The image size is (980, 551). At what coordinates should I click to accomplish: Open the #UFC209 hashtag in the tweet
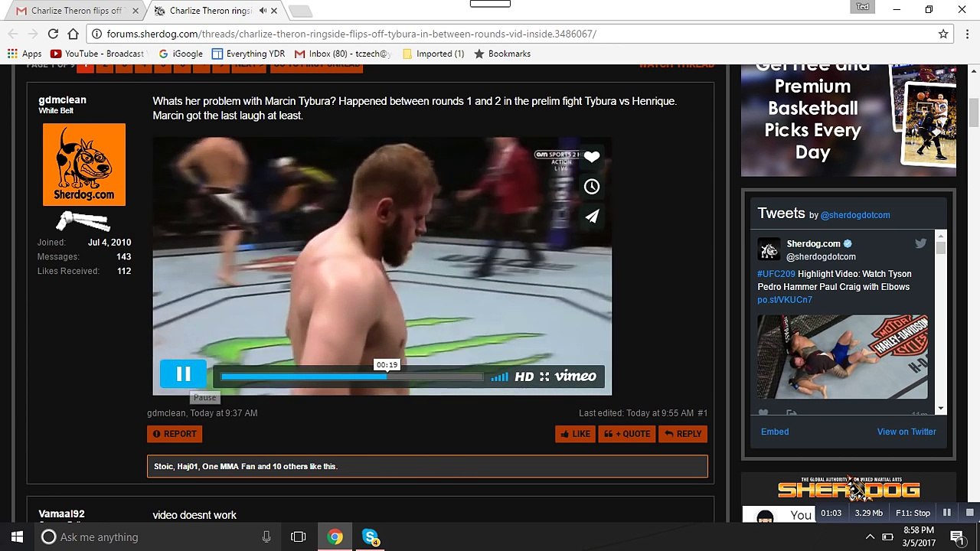tap(776, 274)
